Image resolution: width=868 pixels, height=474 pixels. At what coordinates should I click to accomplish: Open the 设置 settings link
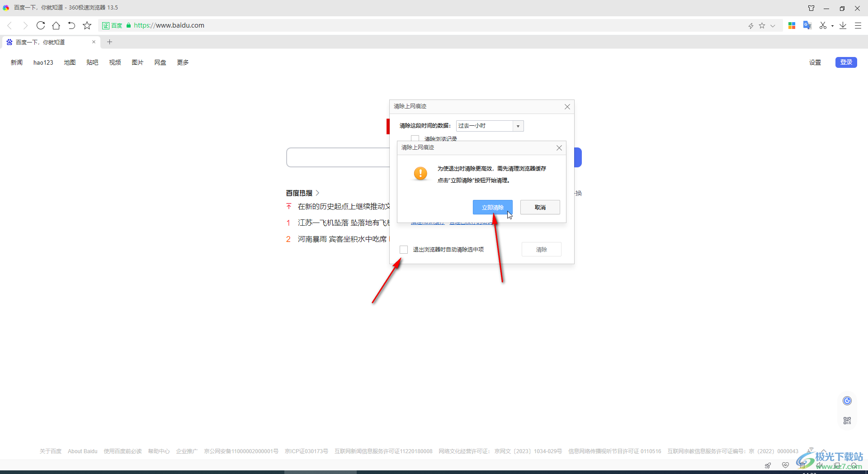tap(815, 62)
